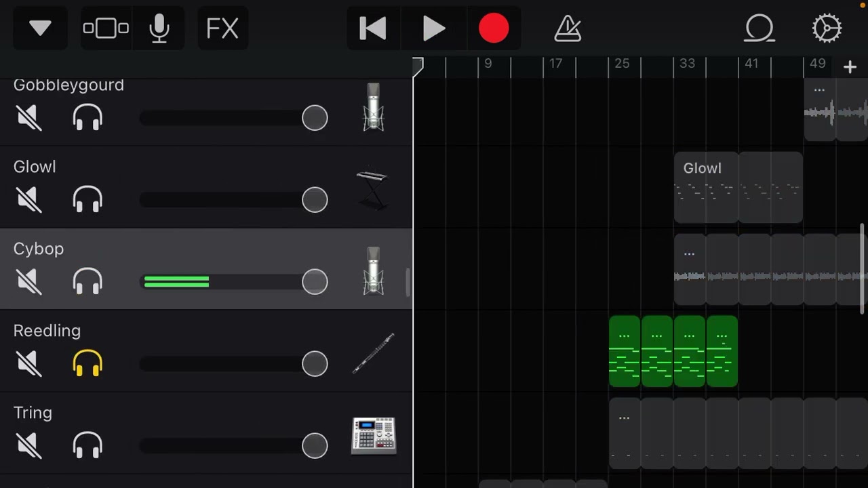The image size is (868, 488).
Task: Select the Reedling track name
Action: 47,331
